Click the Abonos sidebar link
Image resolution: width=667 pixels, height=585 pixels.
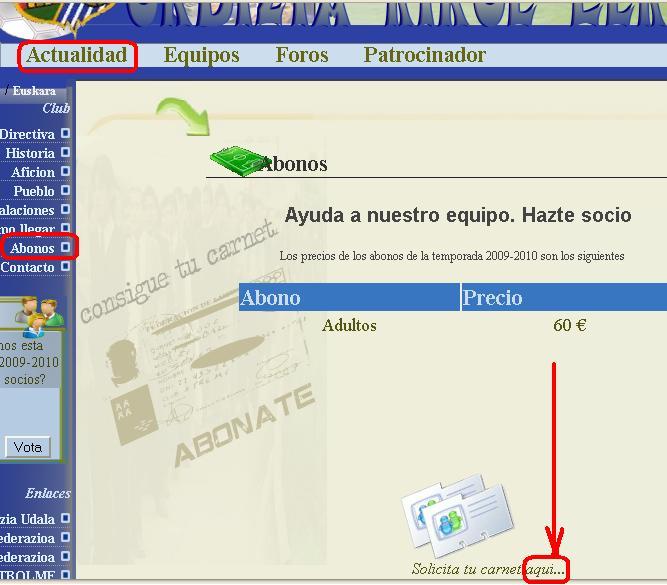point(32,248)
